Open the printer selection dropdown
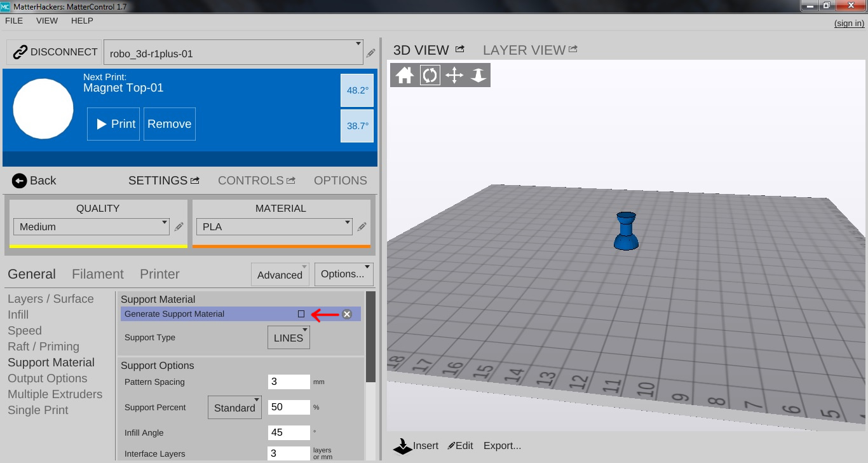Screen dimensions: 868x463 (233, 52)
